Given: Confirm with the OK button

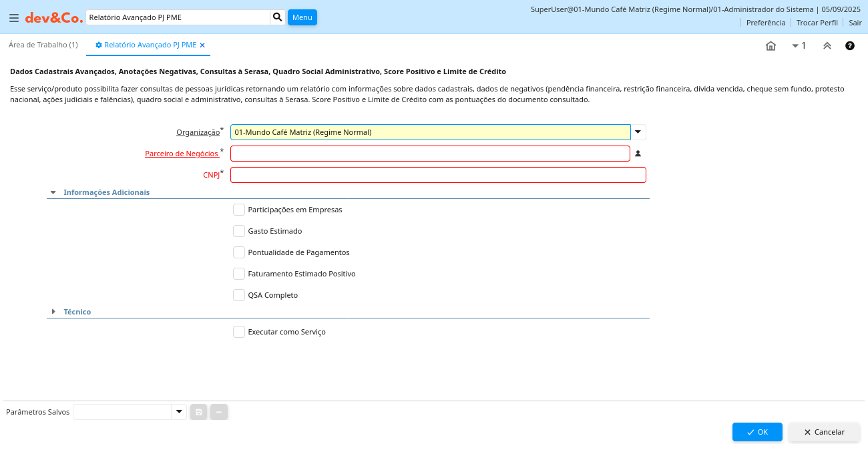Looking at the screenshot, I should (757, 432).
